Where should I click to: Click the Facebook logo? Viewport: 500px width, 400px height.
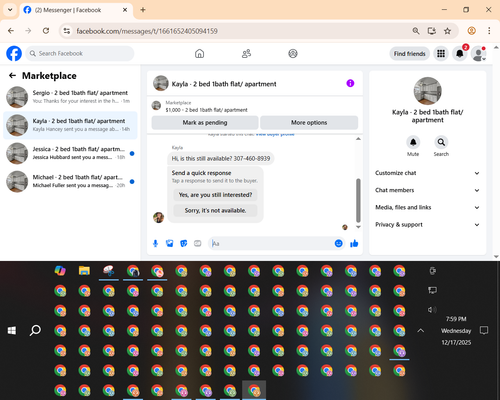pyautogui.click(x=14, y=53)
